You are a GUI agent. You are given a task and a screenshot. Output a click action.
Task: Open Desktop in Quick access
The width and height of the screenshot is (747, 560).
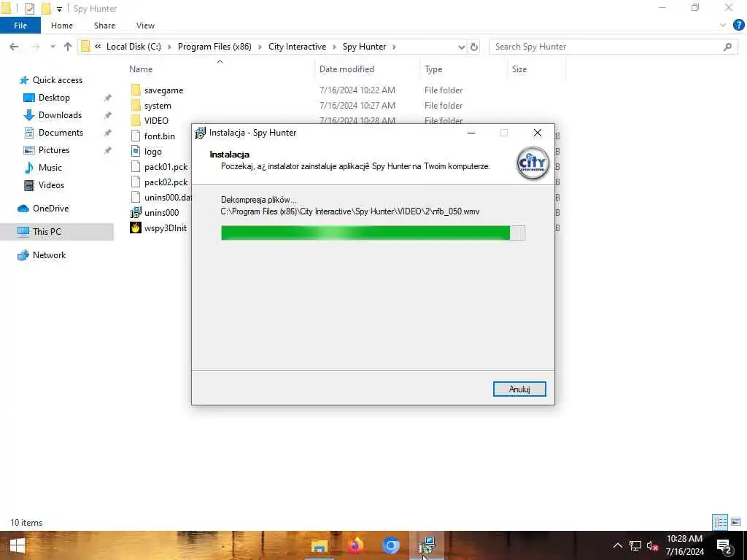pyautogui.click(x=54, y=98)
